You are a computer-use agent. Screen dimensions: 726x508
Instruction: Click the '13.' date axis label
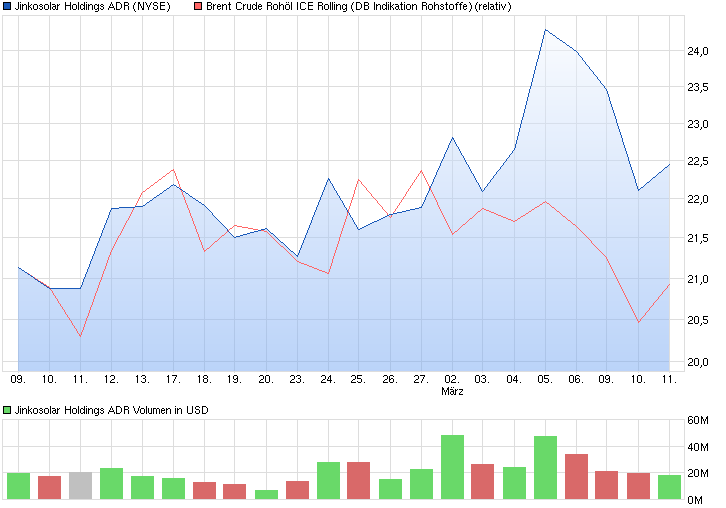click(142, 379)
